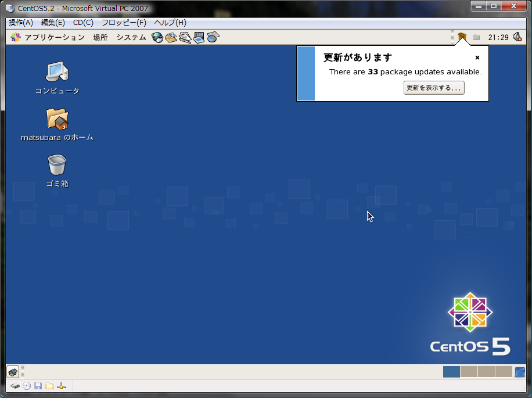The height and width of the screenshot is (398, 532).
Task: Click the show desktop button
Action: pyautogui.click(x=13, y=372)
